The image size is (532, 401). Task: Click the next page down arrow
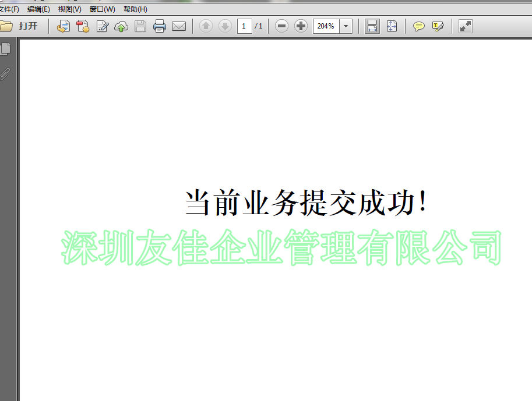[224, 26]
